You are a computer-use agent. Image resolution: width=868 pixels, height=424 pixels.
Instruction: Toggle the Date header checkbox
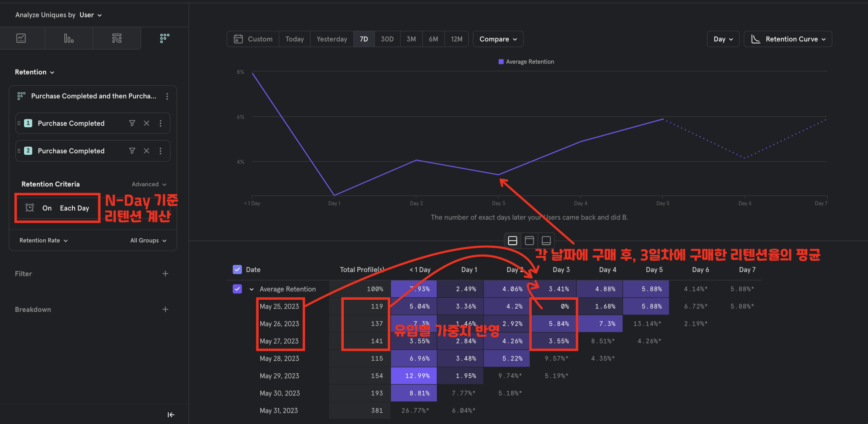click(x=237, y=269)
